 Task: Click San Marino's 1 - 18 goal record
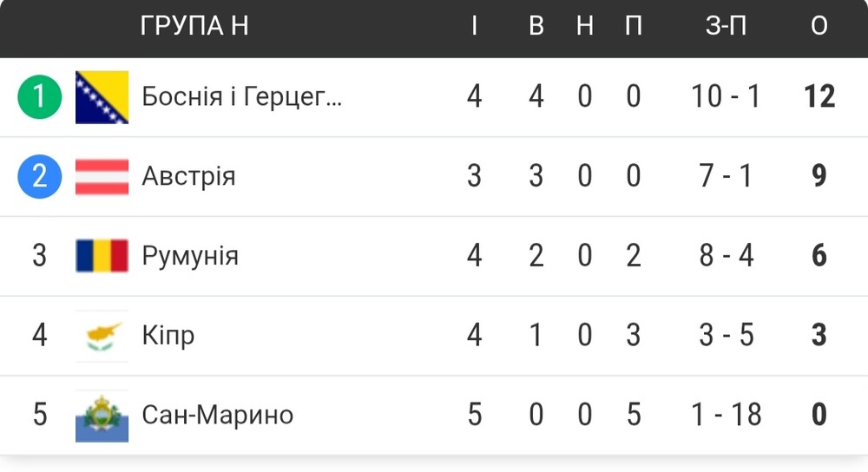pos(727,415)
